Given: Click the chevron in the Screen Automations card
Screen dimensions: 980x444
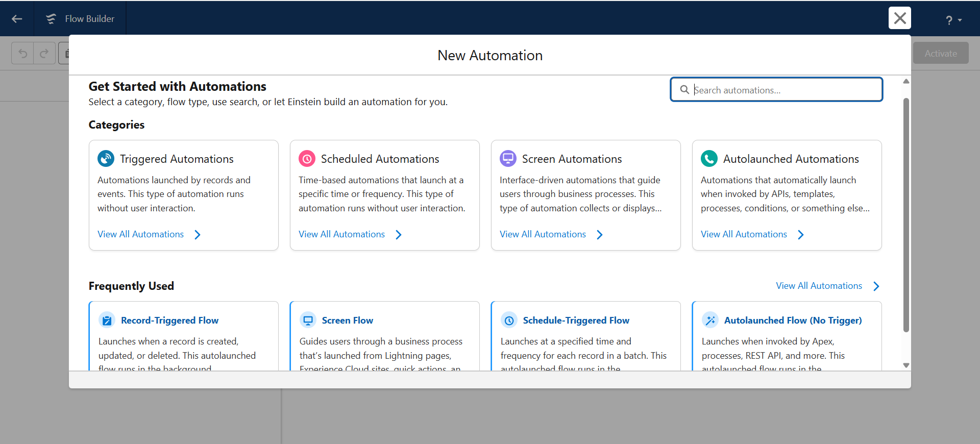Looking at the screenshot, I should point(600,235).
